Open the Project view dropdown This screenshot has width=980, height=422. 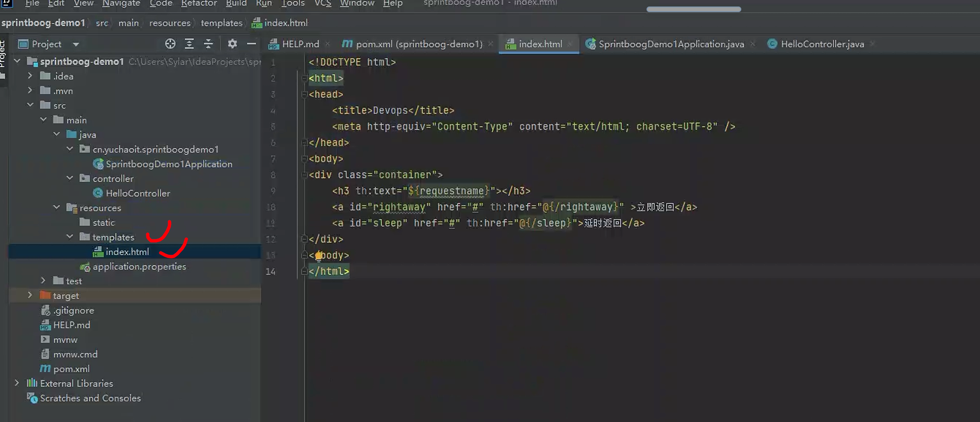click(76, 44)
